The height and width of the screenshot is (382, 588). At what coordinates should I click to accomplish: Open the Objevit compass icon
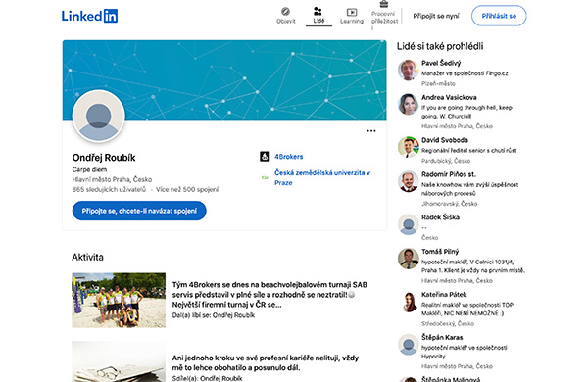(x=286, y=11)
